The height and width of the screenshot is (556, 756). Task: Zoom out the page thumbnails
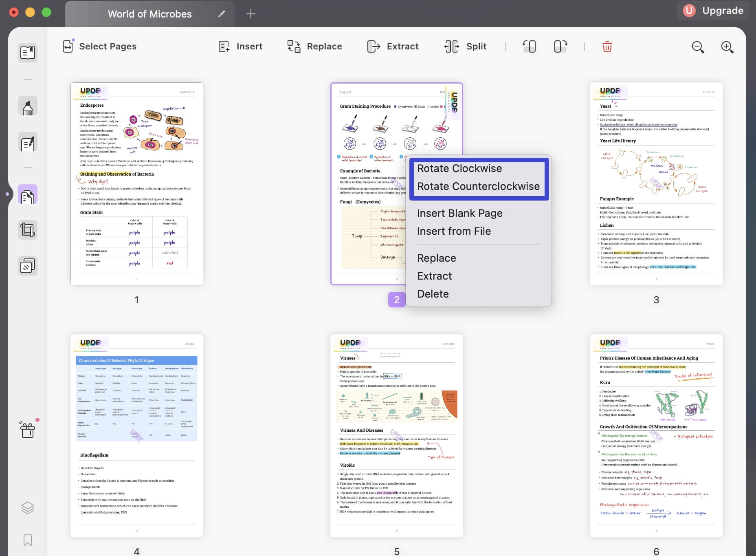[x=698, y=47]
